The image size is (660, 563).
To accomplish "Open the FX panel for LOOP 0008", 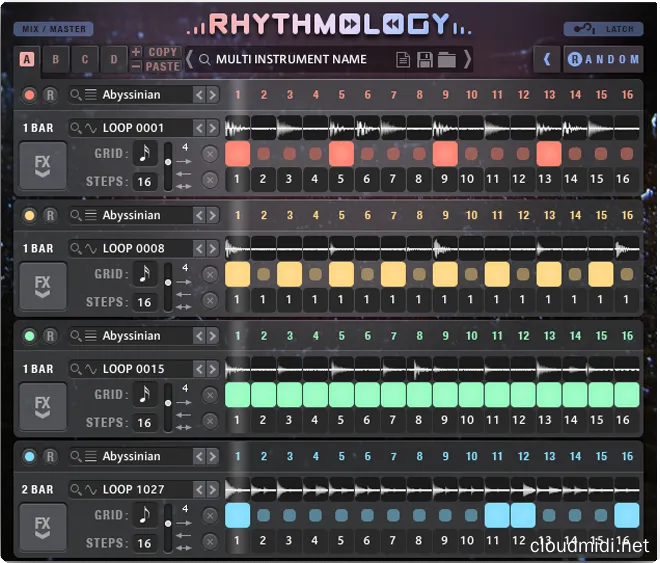I will click(x=42, y=287).
